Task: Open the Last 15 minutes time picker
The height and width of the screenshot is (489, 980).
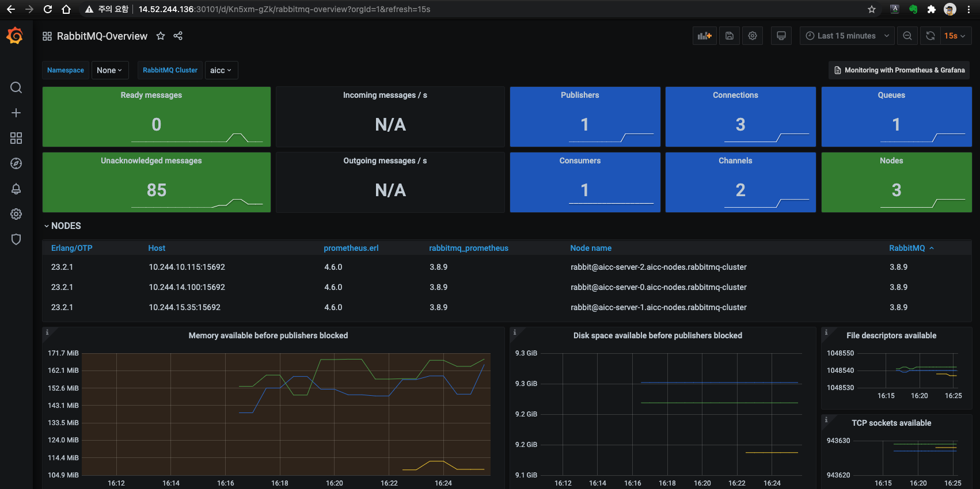Action: (847, 36)
